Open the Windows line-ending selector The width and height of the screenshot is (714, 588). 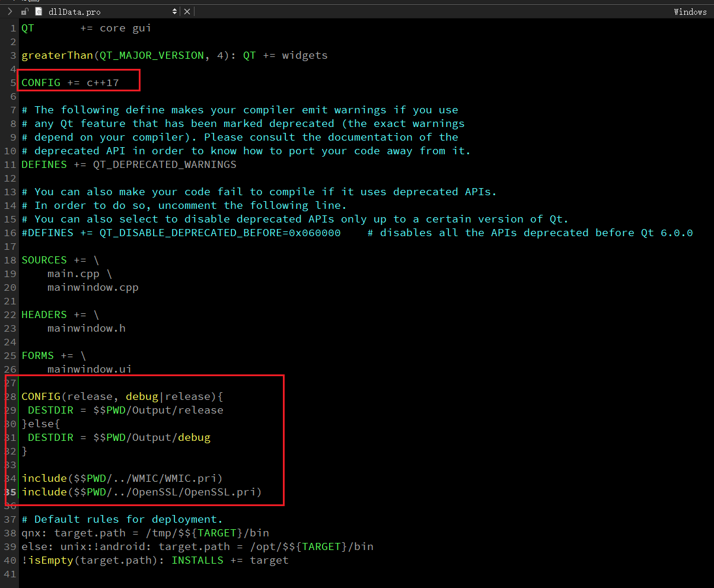click(x=690, y=12)
